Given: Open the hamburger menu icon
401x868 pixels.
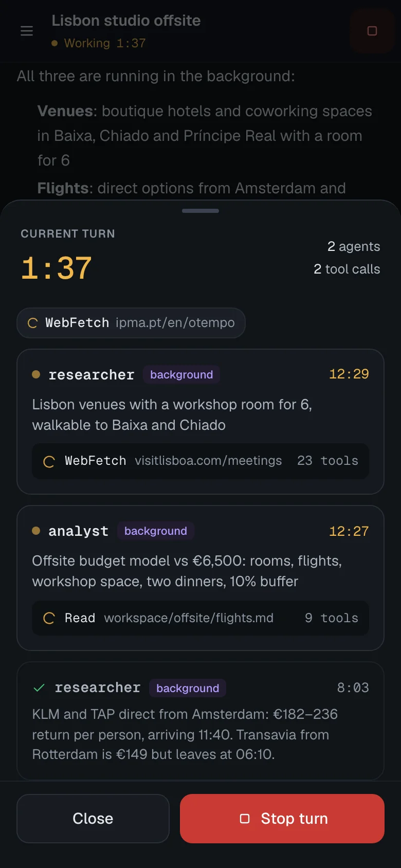Looking at the screenshot, I should click(x=27, y=31).
